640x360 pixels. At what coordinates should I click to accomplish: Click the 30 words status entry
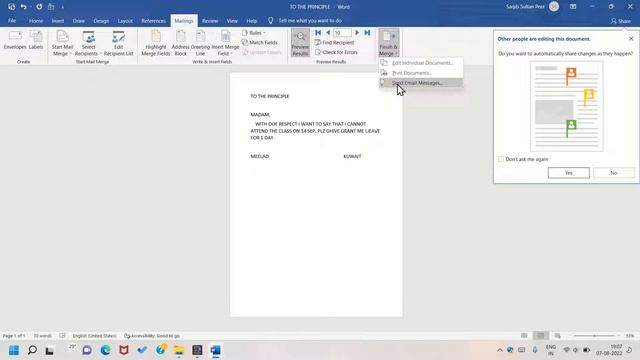pos(42,336)
